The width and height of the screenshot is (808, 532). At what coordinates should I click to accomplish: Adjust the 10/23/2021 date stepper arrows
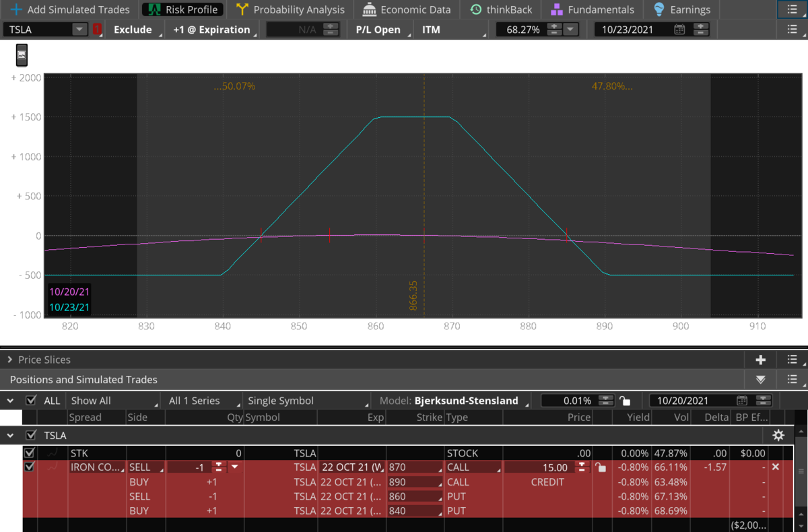702,30
